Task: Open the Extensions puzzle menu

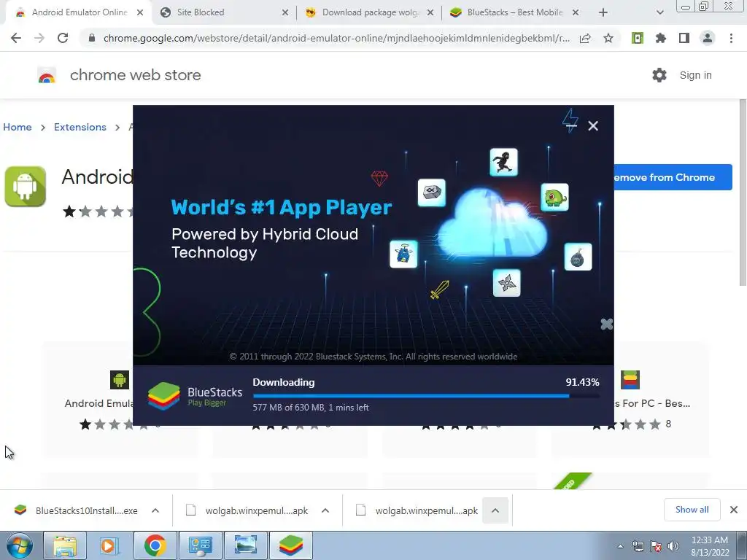Action: coord(661,38)
